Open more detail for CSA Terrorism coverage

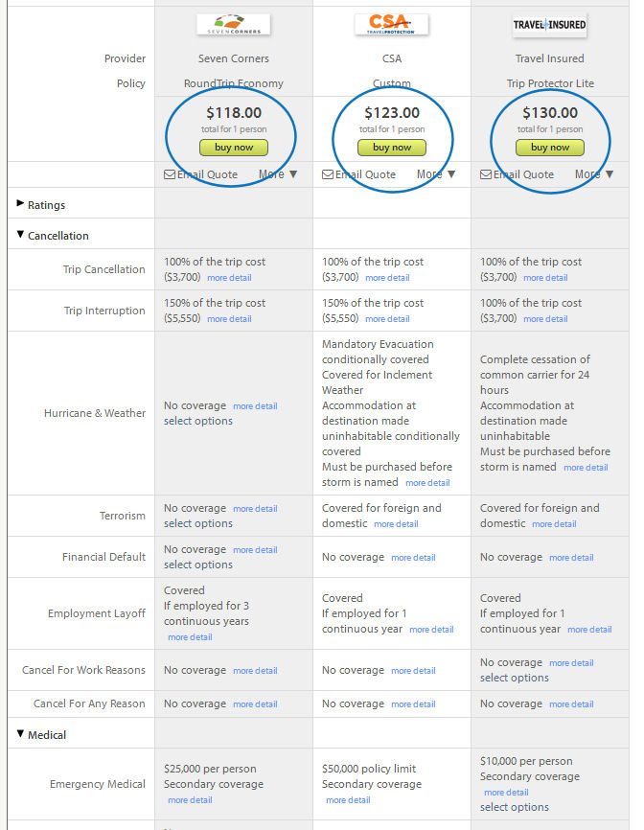[x=396, y=524]
